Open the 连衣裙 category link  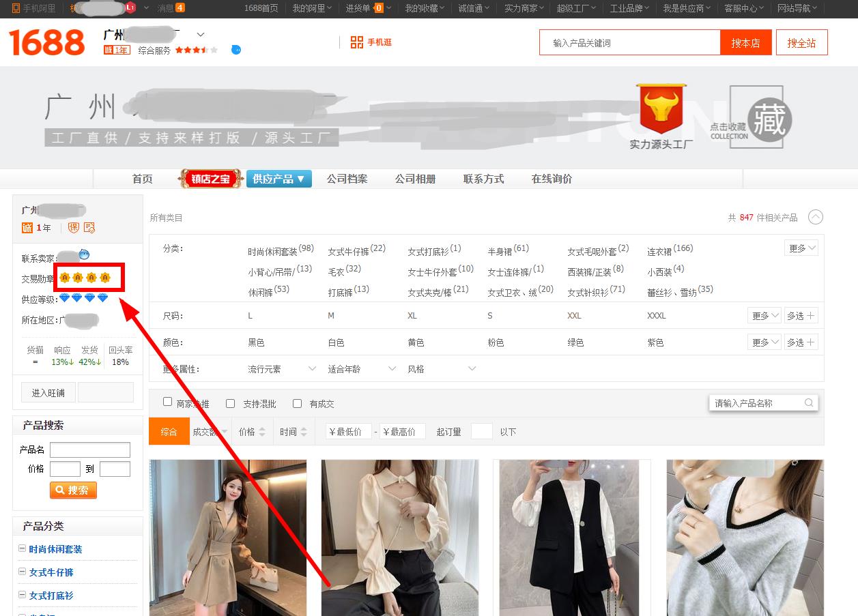tap(659, 252)
